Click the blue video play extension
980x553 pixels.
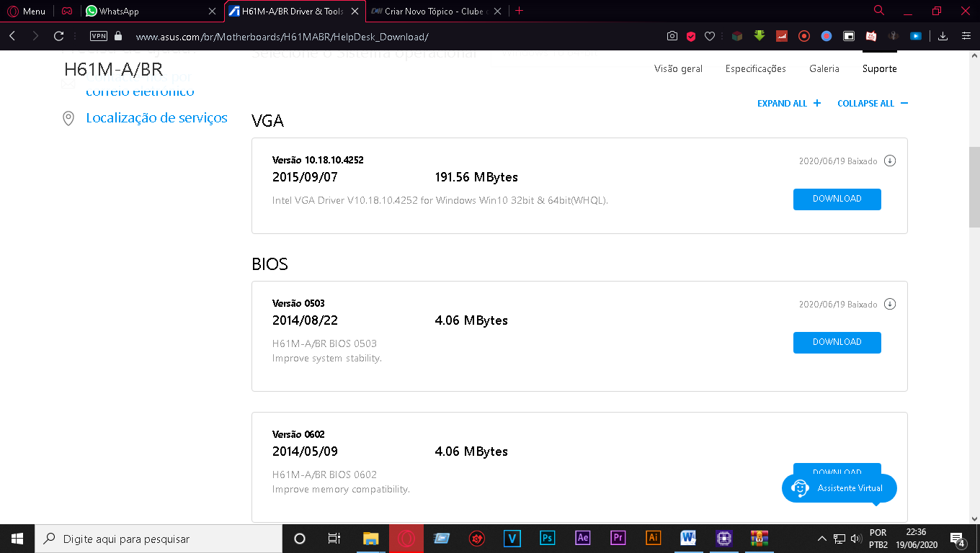click(916, 36)
